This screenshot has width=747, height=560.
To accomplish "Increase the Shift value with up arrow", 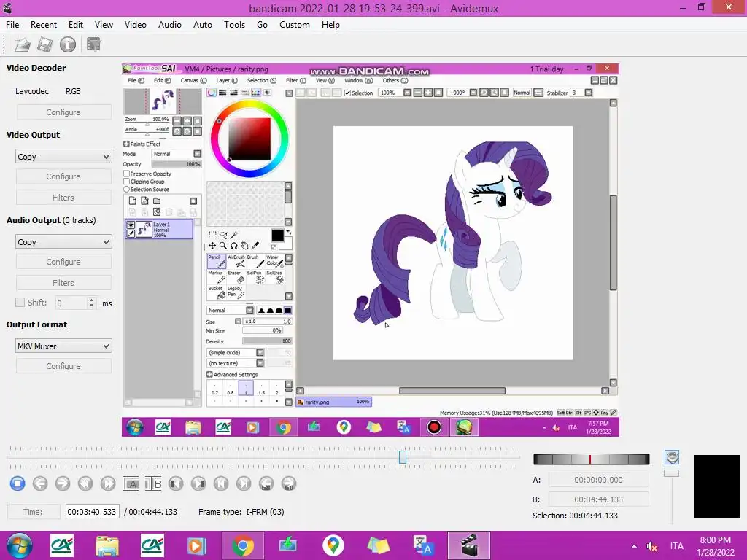I will click(x=91, y=300).
